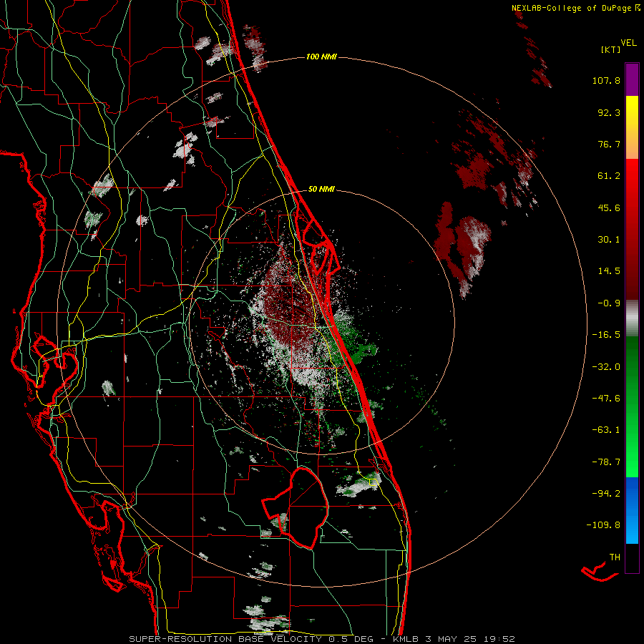The width and height of the screenshot is (644, 644).
Task: Click the red lake outline in south Florida
Action: (296, 507)
